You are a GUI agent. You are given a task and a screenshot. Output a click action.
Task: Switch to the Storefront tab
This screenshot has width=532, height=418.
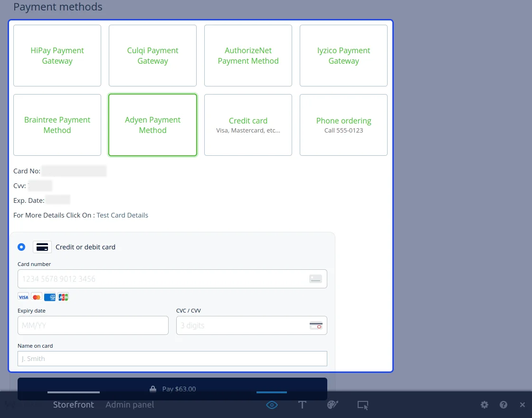tap(74, 405)
